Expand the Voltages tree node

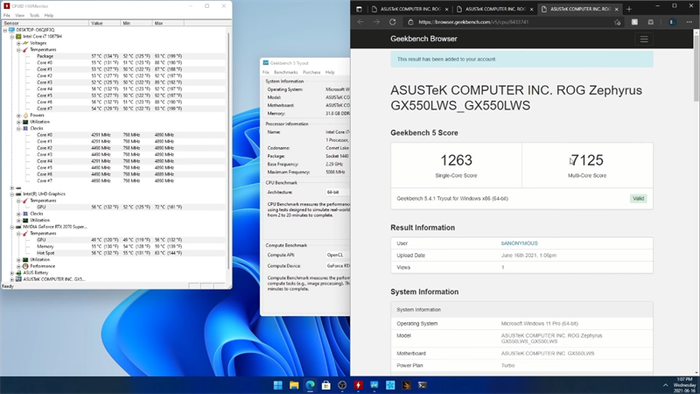19,43
